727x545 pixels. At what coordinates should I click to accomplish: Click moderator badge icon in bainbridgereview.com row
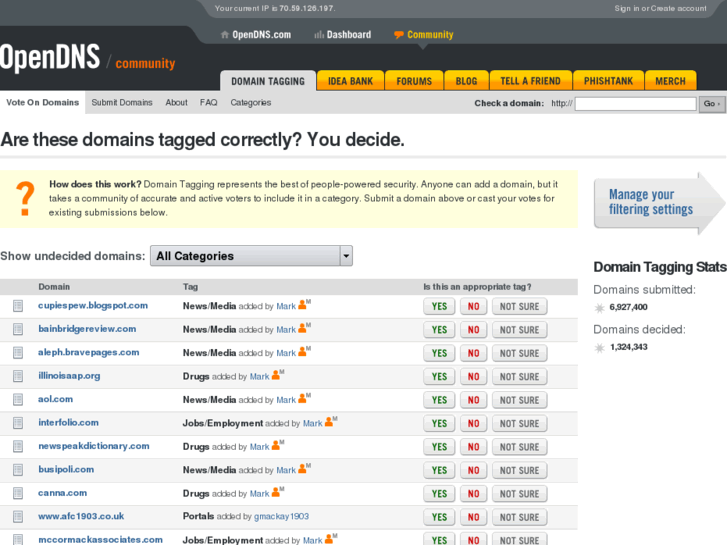pyautogui.click(x=304, y=327)
